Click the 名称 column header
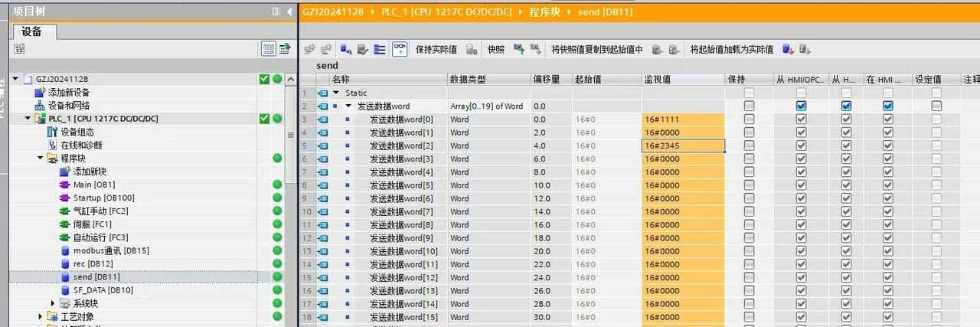Screen dimensions: 980x327 (389, 80)
